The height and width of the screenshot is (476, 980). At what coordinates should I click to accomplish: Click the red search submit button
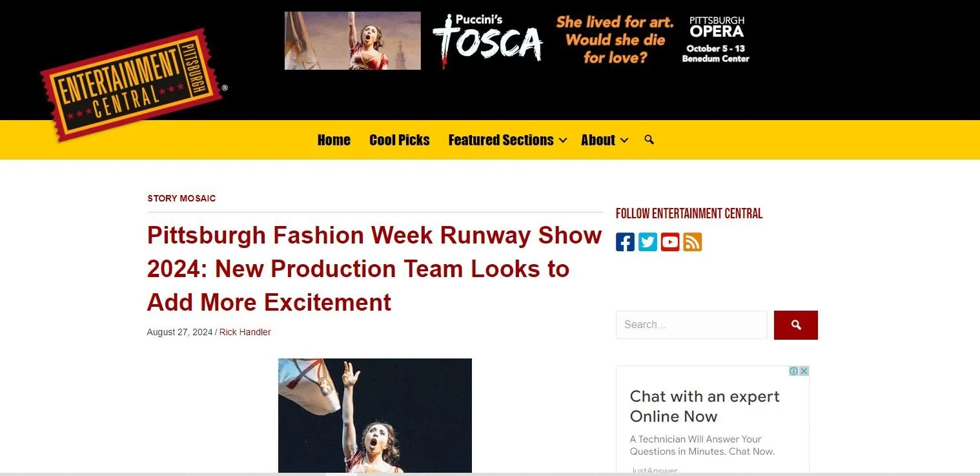[795, 325]
